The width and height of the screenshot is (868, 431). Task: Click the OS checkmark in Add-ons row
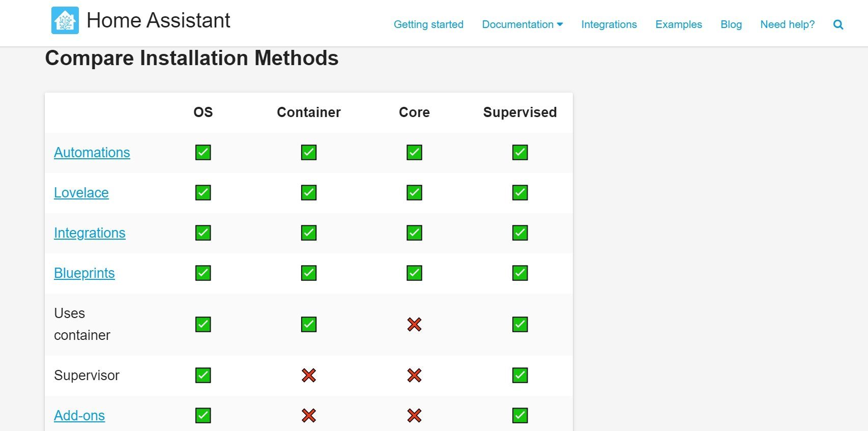203,415
